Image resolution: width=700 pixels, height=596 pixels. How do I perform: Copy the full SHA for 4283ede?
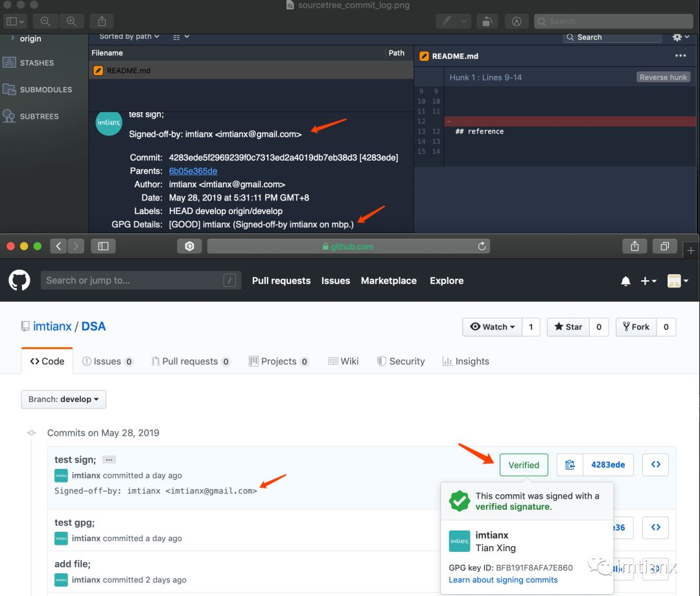[570, 464]
